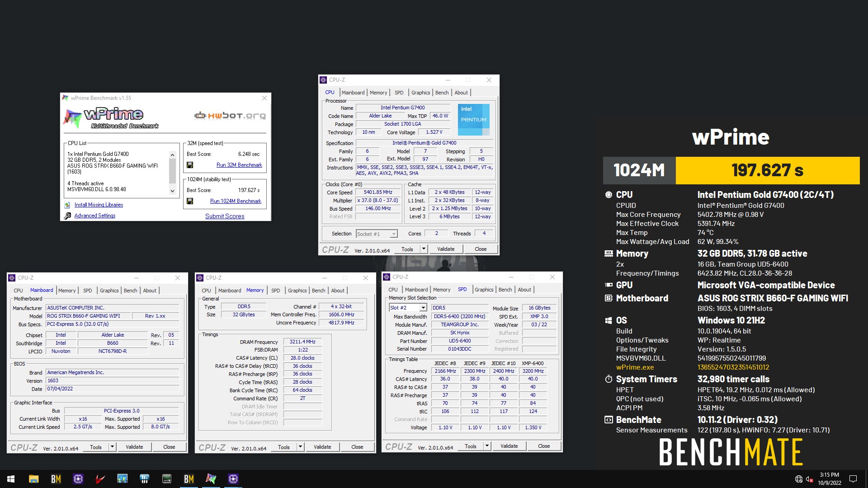The height and width of the screenshot is (488, 868).
Task: Click the Advanced Settings wrench icon in wPrime
Action: (x=67, y=216)
